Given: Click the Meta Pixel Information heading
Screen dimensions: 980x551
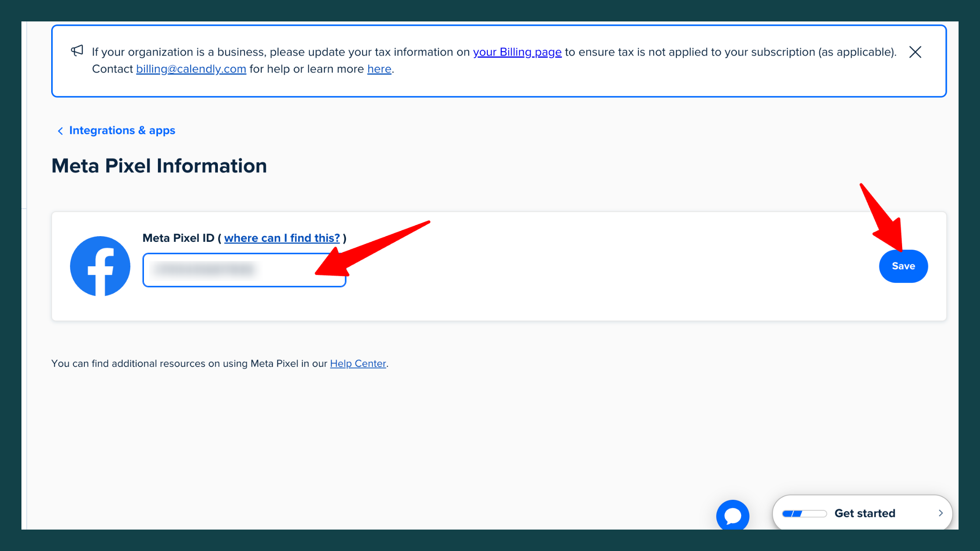Looking at the screenshot, I should tap(159, 166).
